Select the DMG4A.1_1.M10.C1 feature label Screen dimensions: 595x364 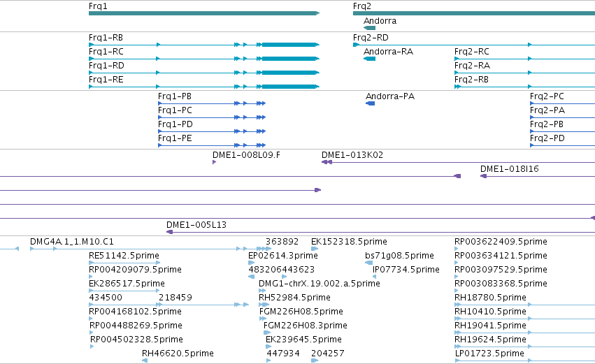coord(72,242)
